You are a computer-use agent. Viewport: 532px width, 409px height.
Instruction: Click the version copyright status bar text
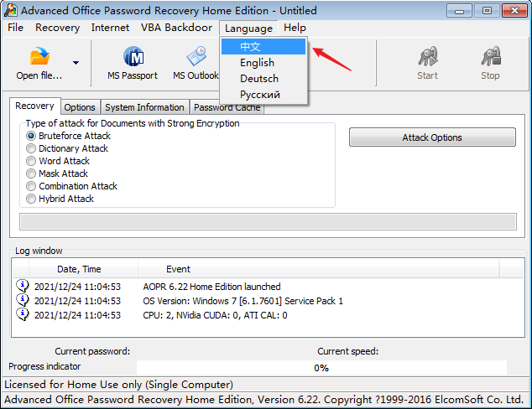263,400
